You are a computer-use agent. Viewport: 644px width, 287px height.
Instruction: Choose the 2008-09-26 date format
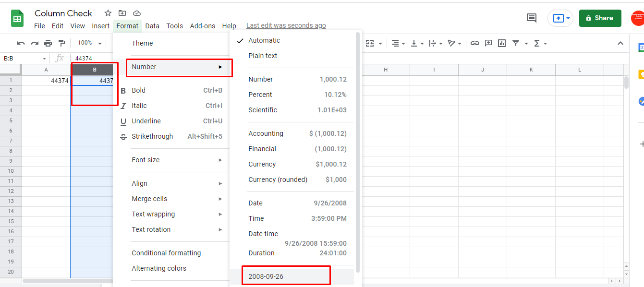click(x=292, y=276)
